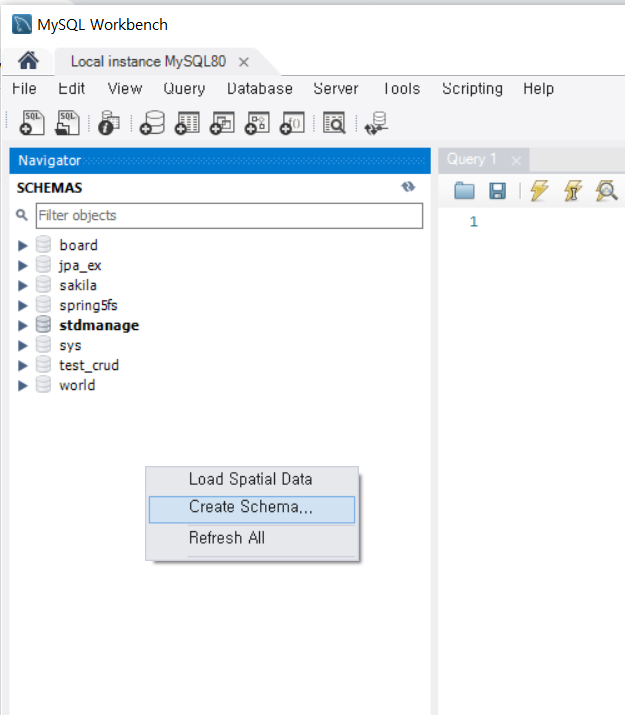Refresh the SCHEMAS list icon
The height and width of the screenshot is (715, 625).
(x=408, y=187)
